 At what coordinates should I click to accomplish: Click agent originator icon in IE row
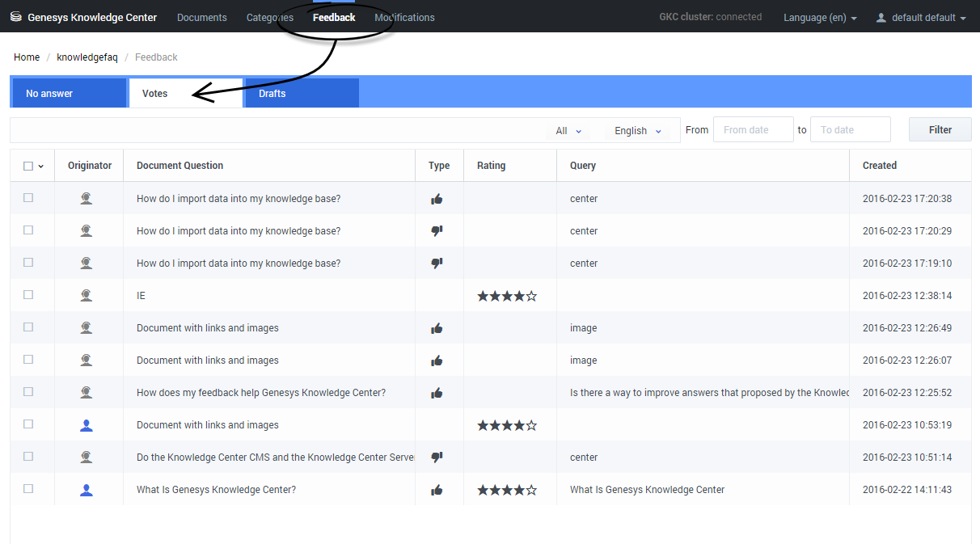[x=87, y=296]
